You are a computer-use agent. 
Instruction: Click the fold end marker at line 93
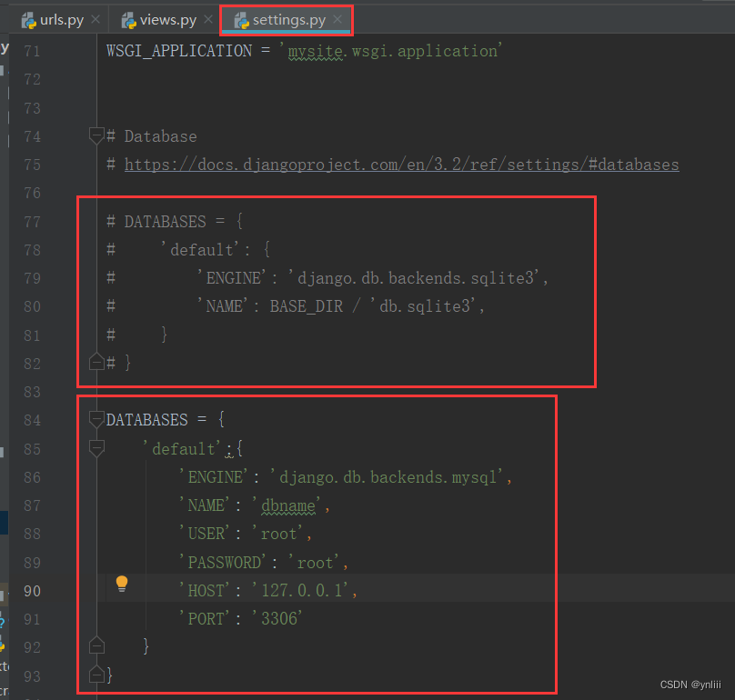[96, 675]
